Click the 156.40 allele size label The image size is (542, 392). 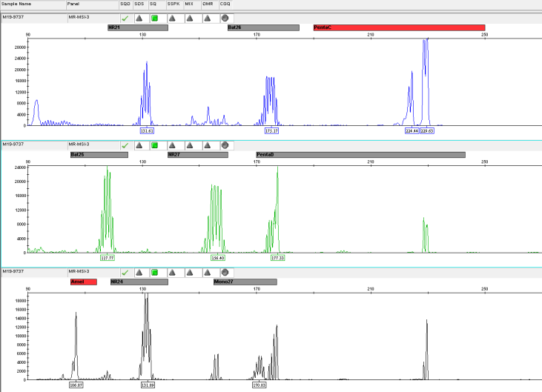tap(218, 258)
